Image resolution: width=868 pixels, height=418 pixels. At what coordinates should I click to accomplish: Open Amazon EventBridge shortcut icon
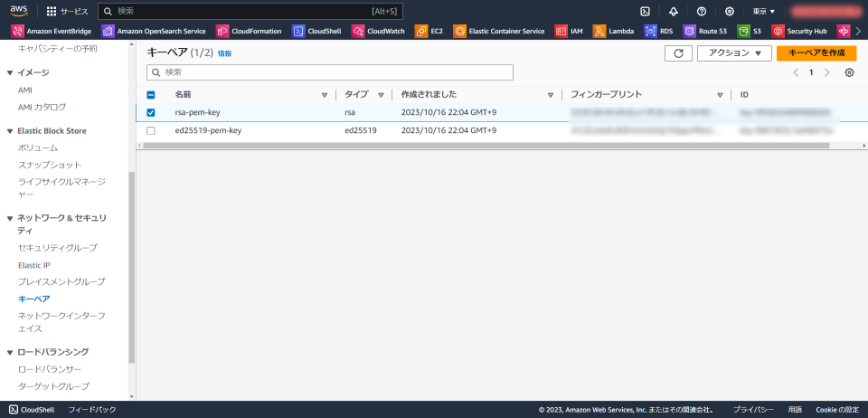coord(17,31)
